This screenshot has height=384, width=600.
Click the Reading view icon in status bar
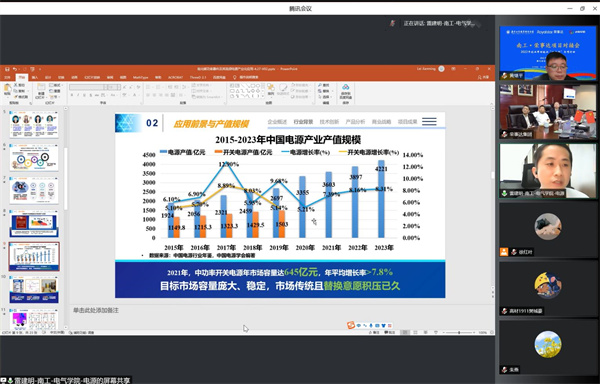tap(426, 332)
